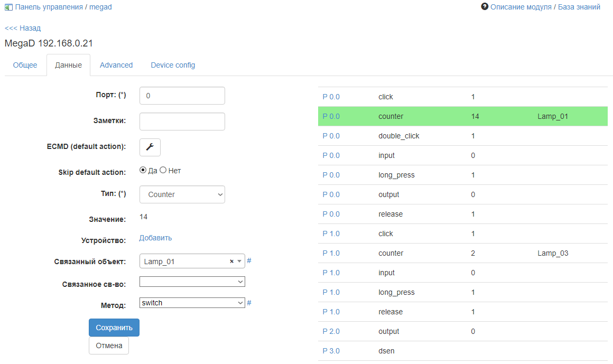Open P 1.0 link in the click row
This screenshot has width=613, height=364.
[331, 234]
